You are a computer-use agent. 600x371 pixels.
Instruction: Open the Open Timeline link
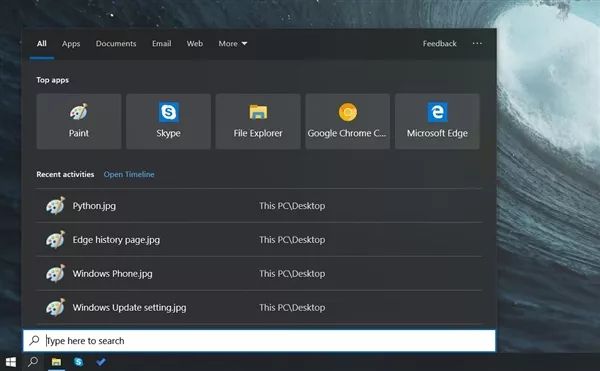[129, 174]
